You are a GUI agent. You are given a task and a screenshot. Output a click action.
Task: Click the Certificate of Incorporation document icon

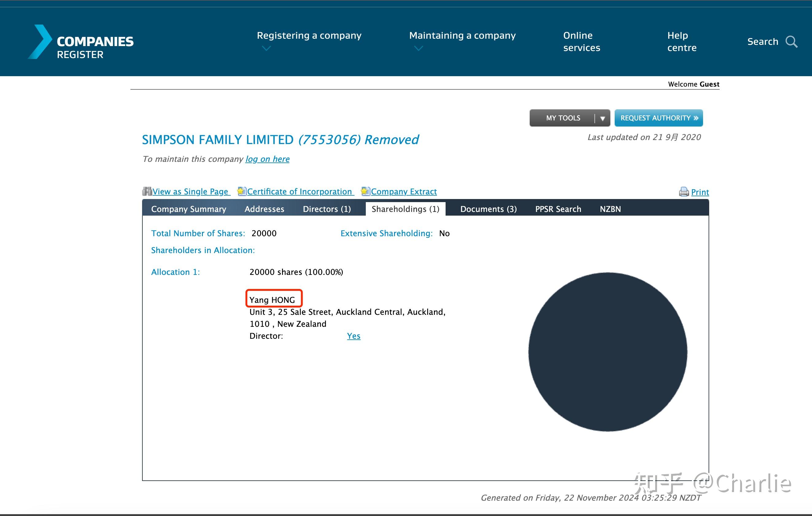coord(242,191)
